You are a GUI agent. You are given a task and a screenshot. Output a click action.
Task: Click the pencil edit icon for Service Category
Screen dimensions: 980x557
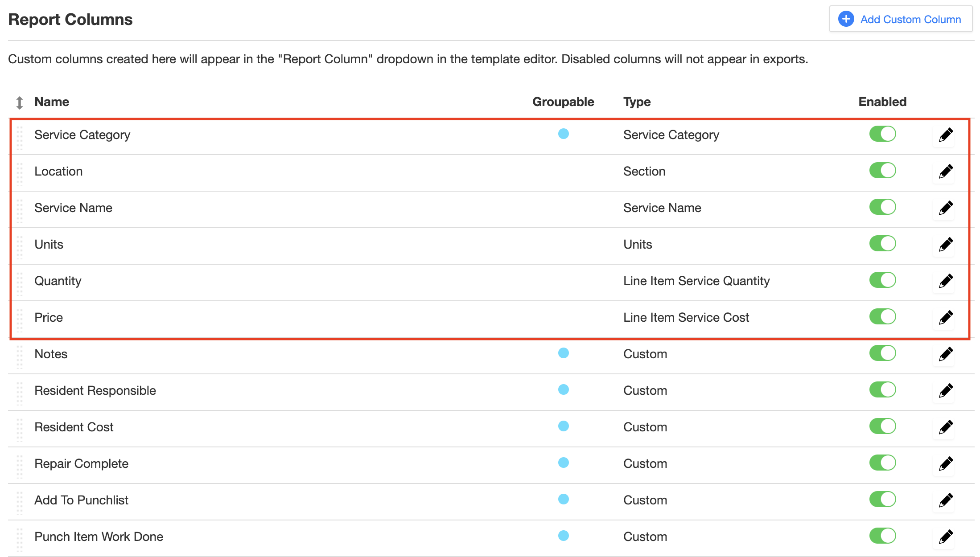click(x=945, y=135)
